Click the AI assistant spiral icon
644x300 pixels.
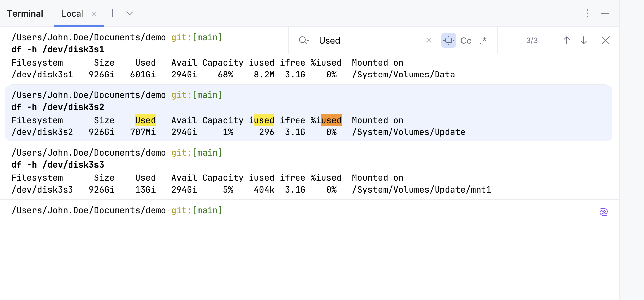603,212
